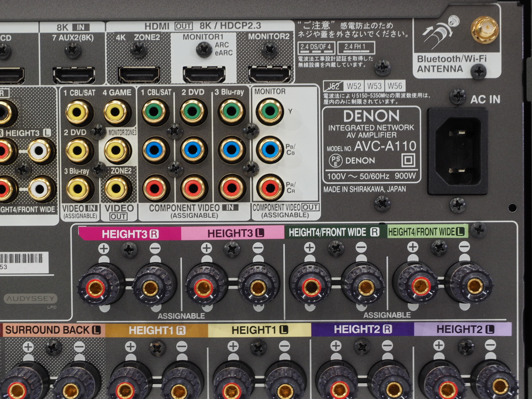Click the magenta HEIGHT3 R label

pyautogui.click(x=130, y=234)
